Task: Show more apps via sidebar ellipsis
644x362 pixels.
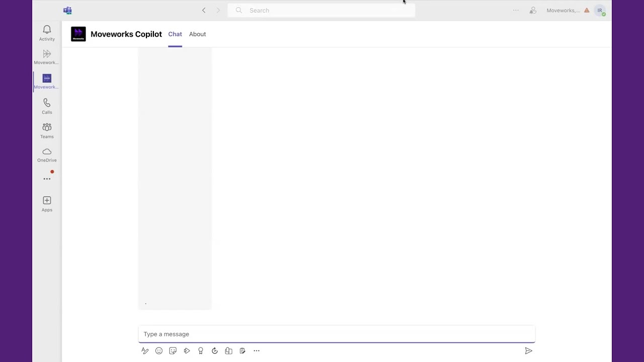Action: (x=47, y=179)
